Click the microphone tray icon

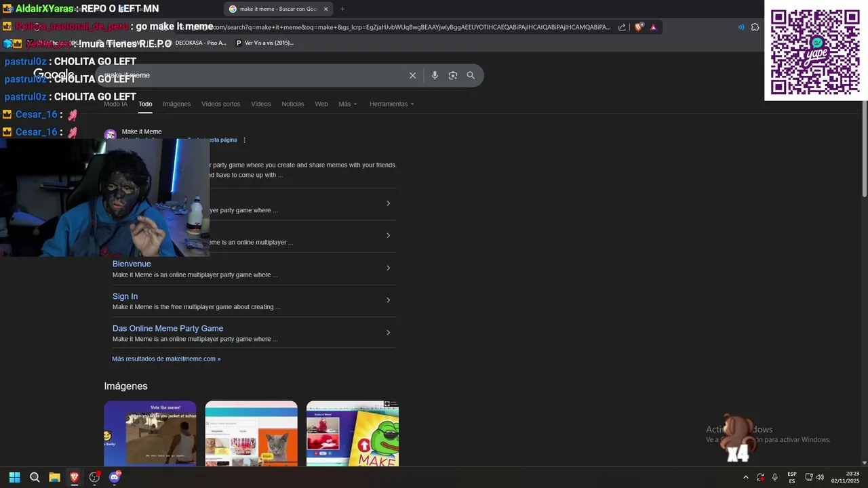[774, 477]
